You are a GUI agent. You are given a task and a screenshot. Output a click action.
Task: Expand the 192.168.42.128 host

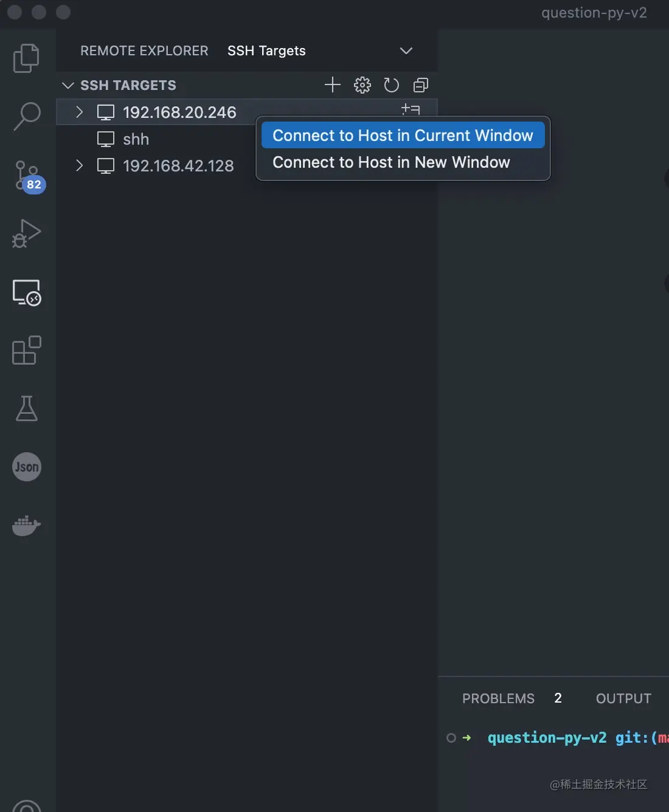pyautogui.click(x=79, y=165)
